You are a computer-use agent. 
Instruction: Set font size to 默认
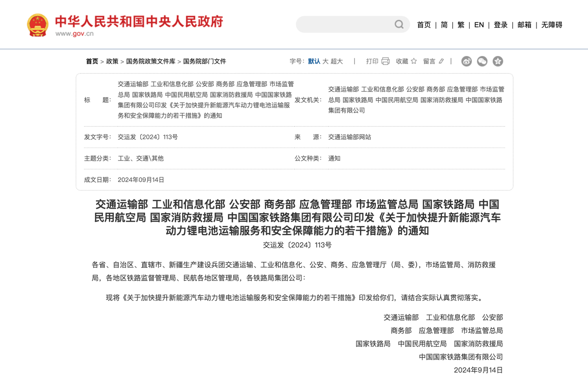pyautogui.click(x=314, y=61)
